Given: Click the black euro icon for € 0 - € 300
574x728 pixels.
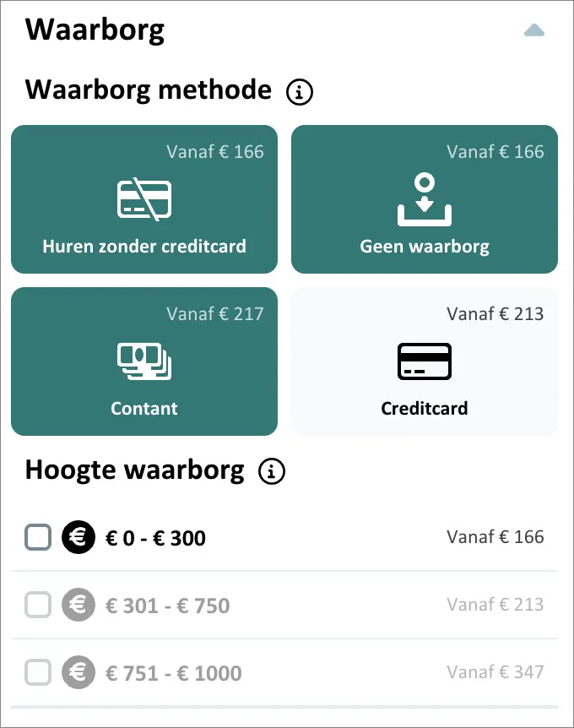Looking at the screenshot, I should click(79, 537).
